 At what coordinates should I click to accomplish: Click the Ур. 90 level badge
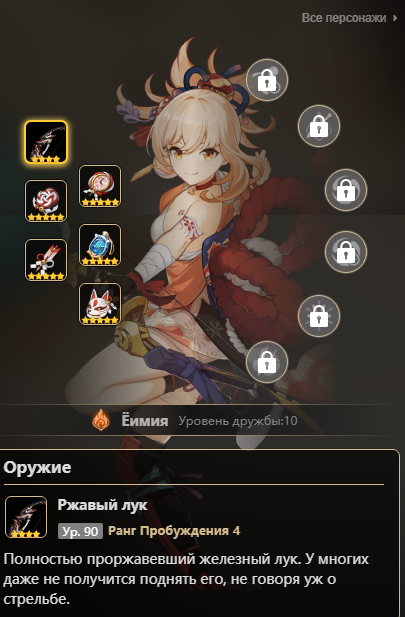80,531
